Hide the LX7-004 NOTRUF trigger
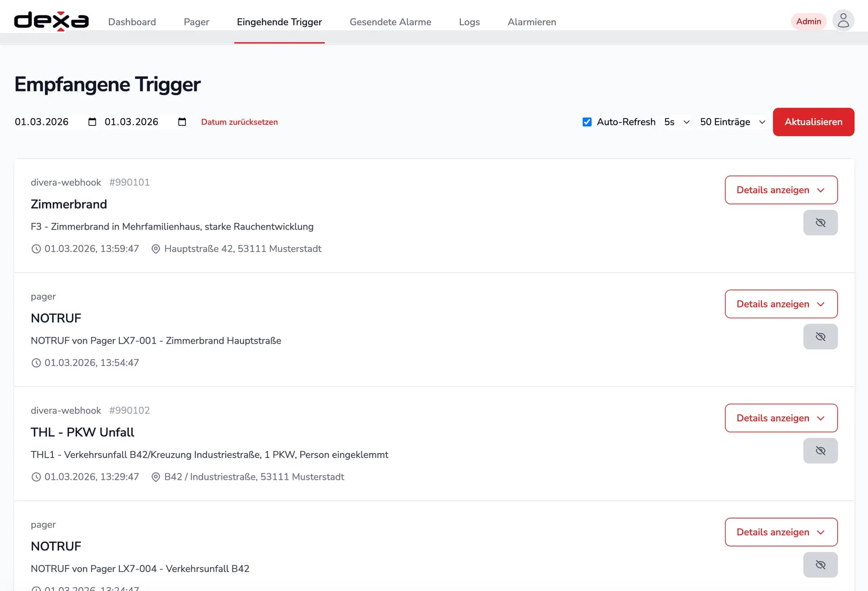This screenshot has height=591, width=868. pos(820,564)
